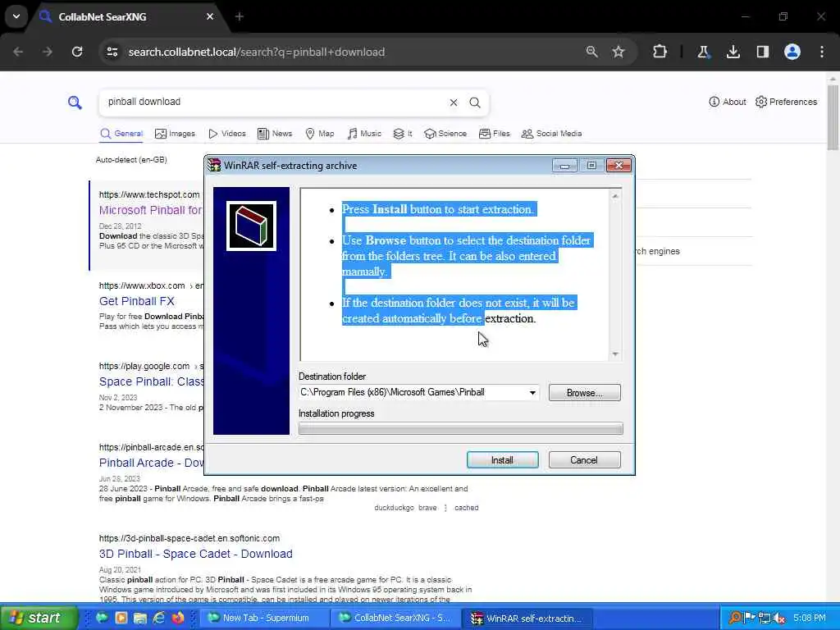Image resolution: width=840 pixels, height=630 pixels.
Task: Open the Pinball Arcade - Dow... result link
Action: coord(152,463)
